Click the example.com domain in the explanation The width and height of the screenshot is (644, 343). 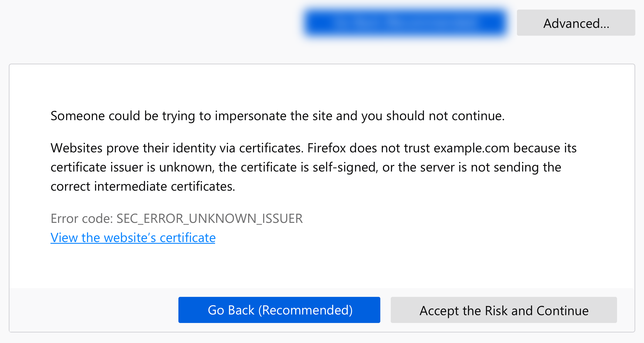tap(471, 148)
